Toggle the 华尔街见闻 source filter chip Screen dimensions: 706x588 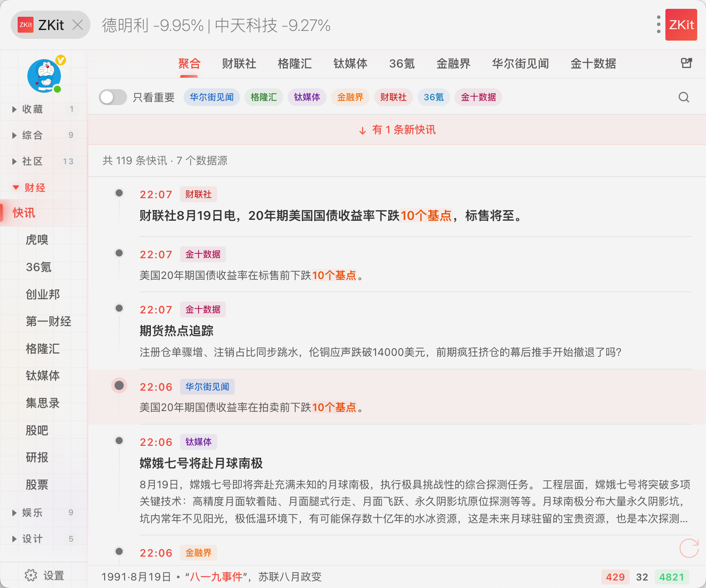click(x=212, y=97)
